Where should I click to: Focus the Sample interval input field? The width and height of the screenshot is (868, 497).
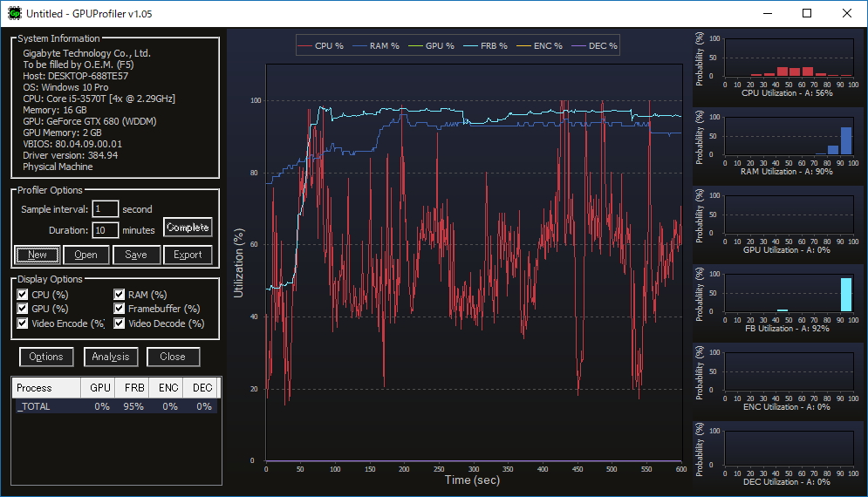point(106,208)
